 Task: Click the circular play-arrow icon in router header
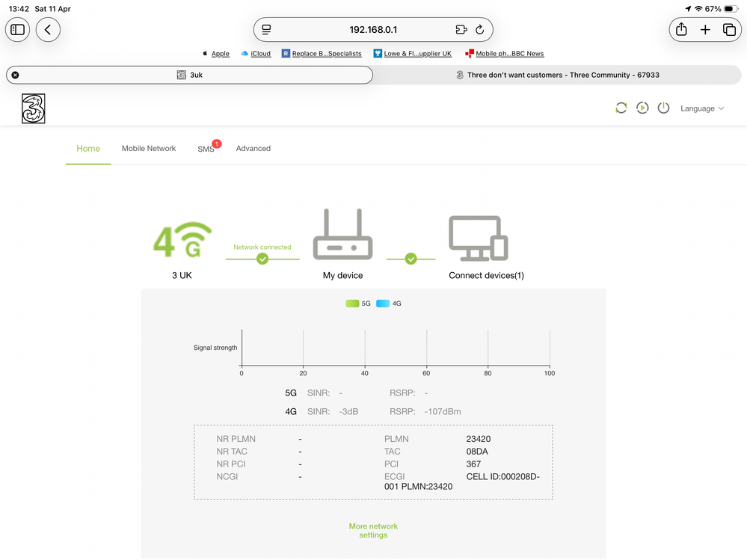tap(642, 108)
